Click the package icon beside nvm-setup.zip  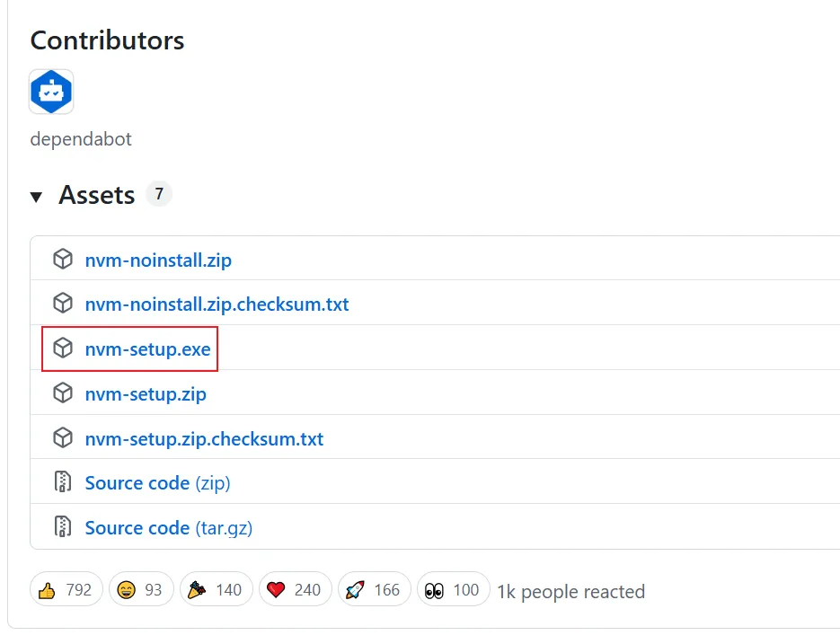62,393
